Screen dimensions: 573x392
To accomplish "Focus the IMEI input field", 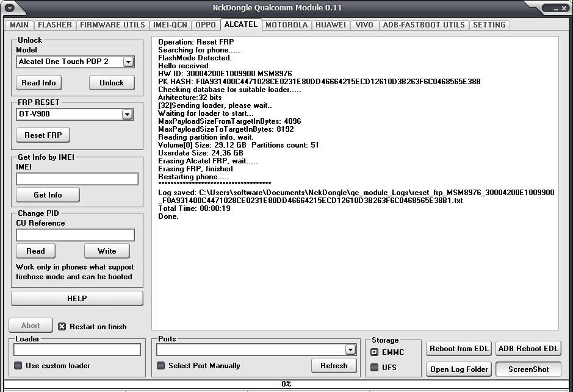I will [77, 179].
